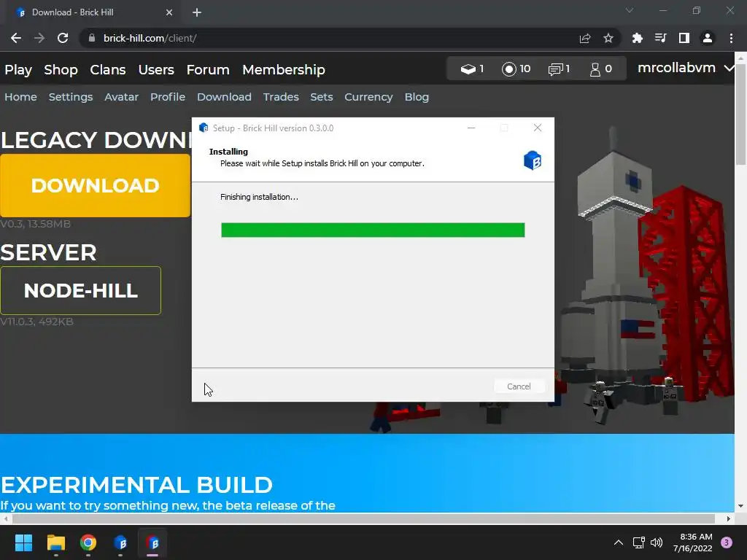Screen dimensions: 747x560
Task: Go to the Currency link
Action: pyautogui.click(x=368, y=97)
